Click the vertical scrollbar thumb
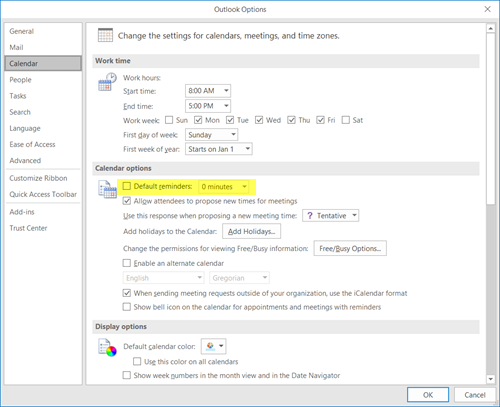Screen dimensions: 500x407 point(490,118)
